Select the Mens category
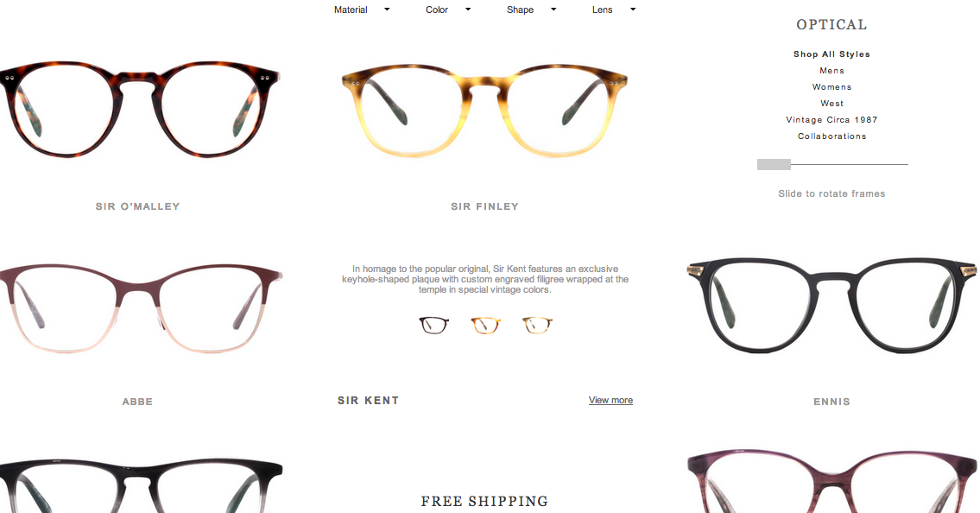 831,71
